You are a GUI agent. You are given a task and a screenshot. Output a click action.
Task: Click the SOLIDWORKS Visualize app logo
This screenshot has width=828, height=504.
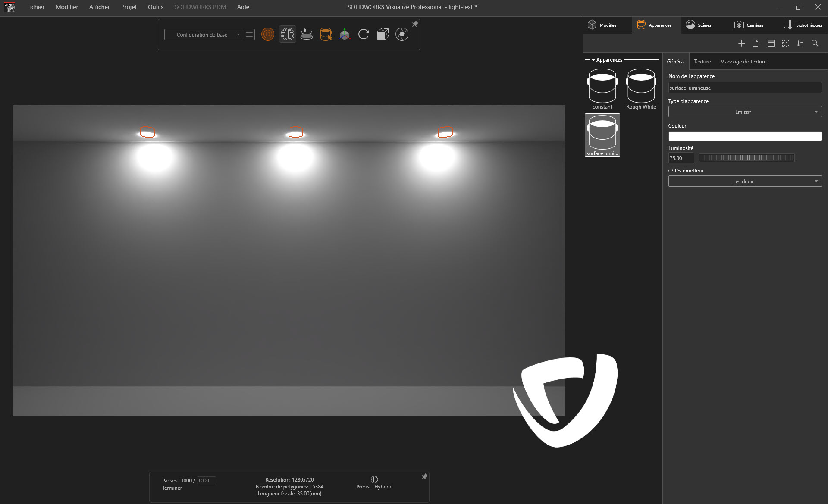pos(9,7)
